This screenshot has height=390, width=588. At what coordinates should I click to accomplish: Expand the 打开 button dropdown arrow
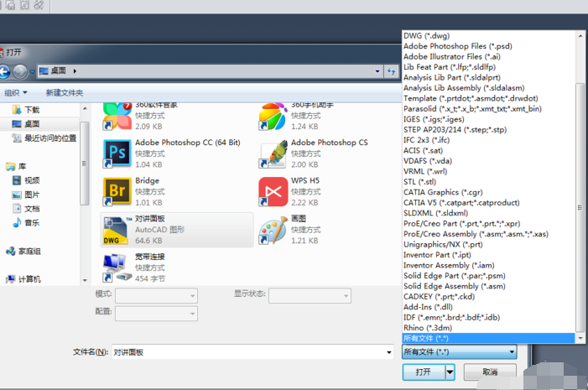click(450, 372)
